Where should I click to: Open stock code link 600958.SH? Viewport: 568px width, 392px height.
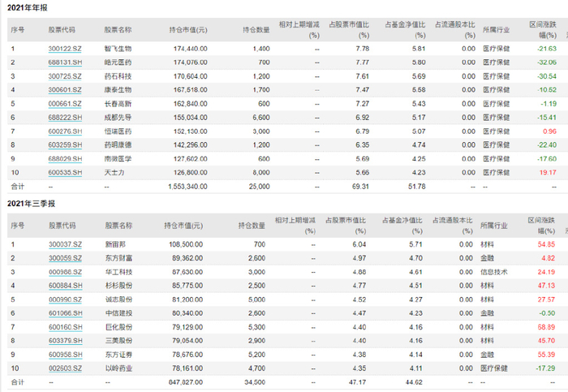pyautogui.click(x=66, y=355)
